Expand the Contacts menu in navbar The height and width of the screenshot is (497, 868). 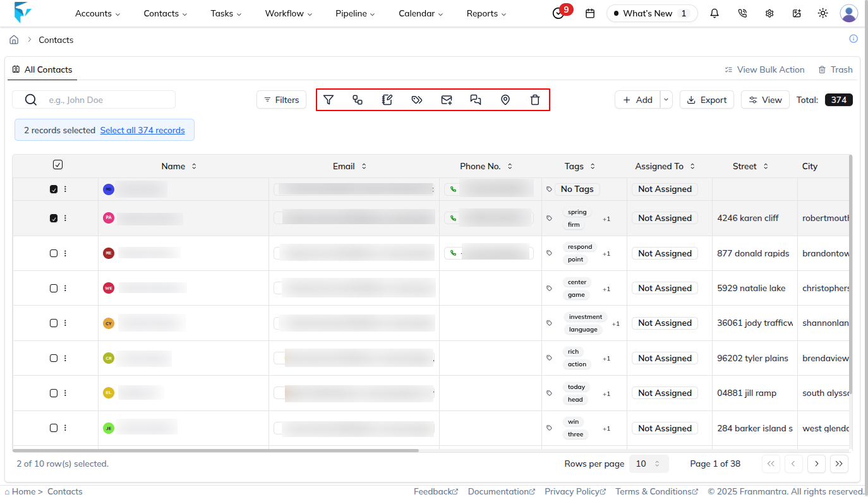tap(165, 13)
